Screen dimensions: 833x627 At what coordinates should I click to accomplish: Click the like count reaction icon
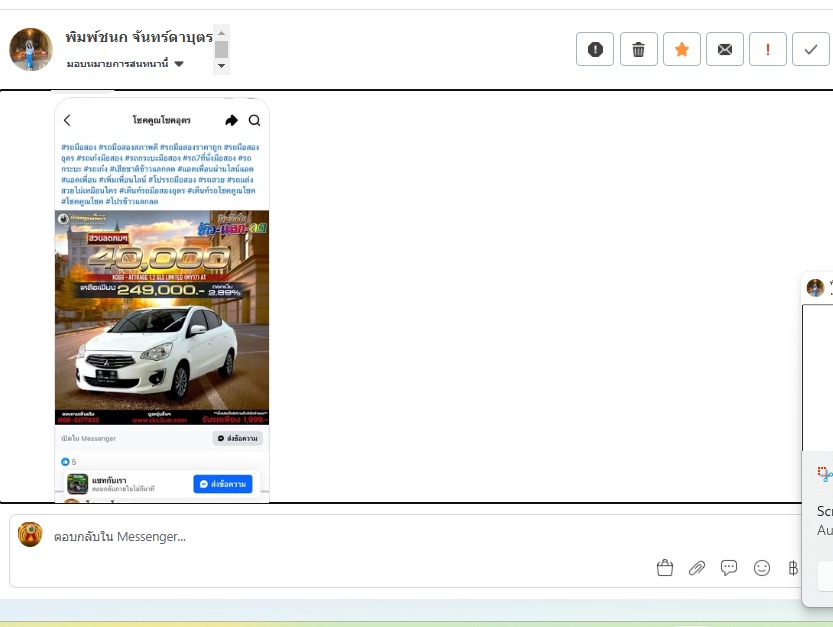click(65, 462)
